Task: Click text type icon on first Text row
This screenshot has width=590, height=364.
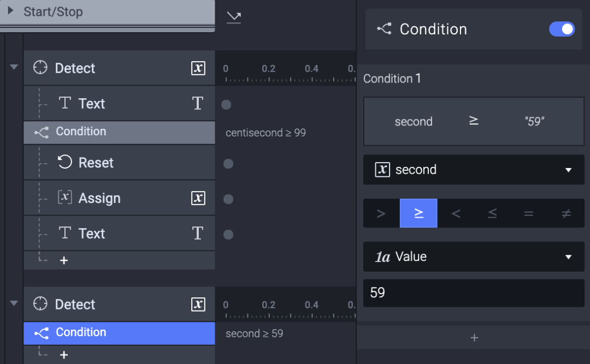Action: tap(198, 104)
